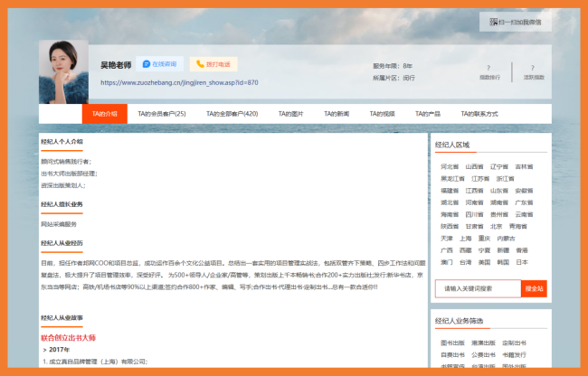Click the keyword search input field
The image size is (588, 376).
[478, 288]
